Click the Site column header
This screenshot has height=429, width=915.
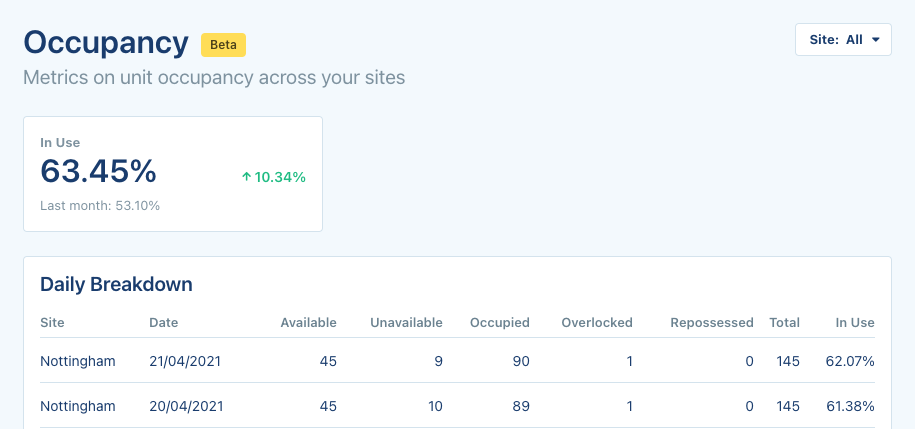coord(52,323)
